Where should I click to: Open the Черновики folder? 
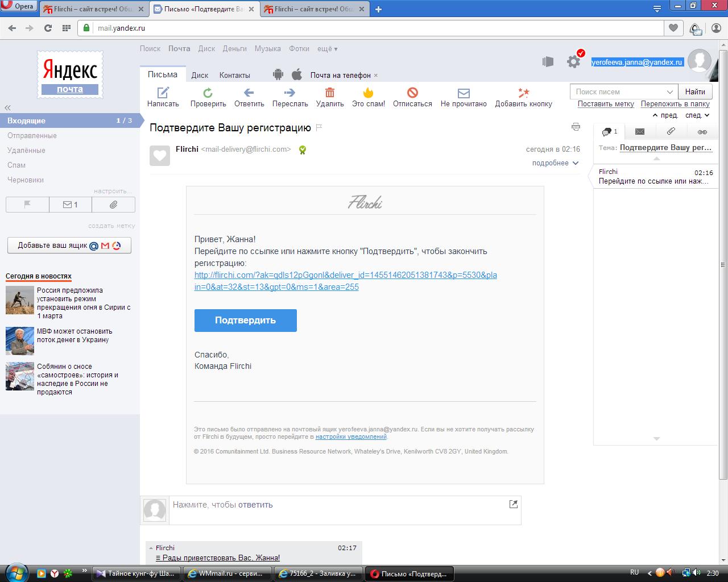pos(26,180)
